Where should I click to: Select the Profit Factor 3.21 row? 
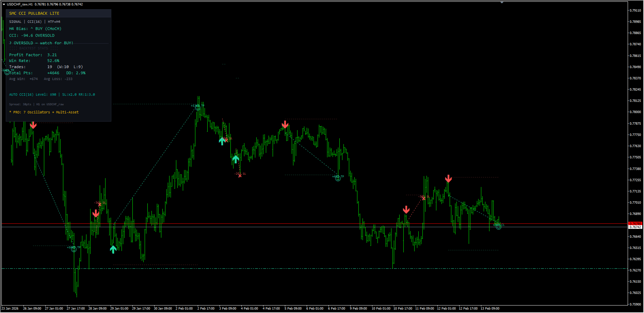coord(33,55)
